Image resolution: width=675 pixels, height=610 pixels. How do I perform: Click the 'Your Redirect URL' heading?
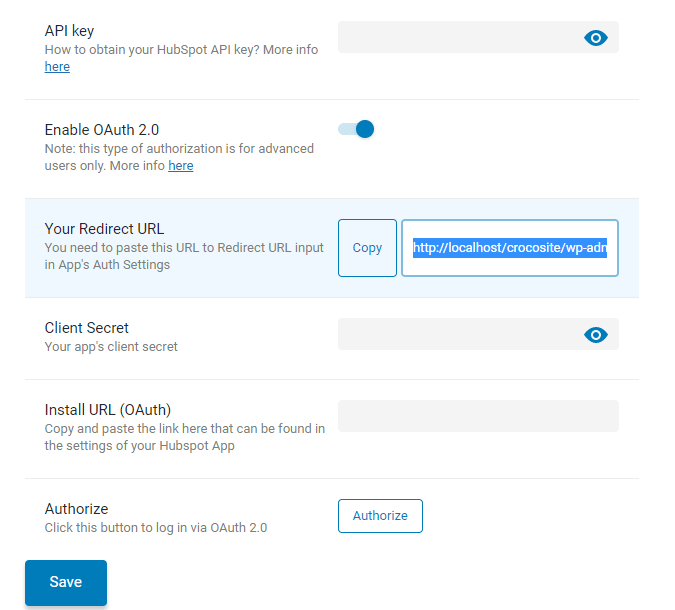tap(104, 229)
